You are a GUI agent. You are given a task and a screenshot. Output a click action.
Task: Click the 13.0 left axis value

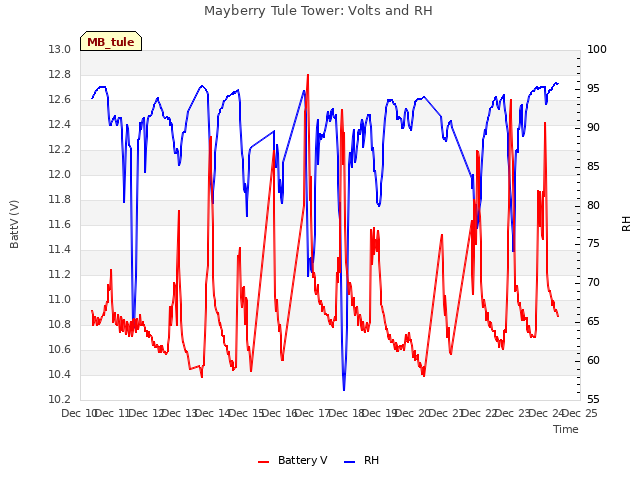click(60, 49)
